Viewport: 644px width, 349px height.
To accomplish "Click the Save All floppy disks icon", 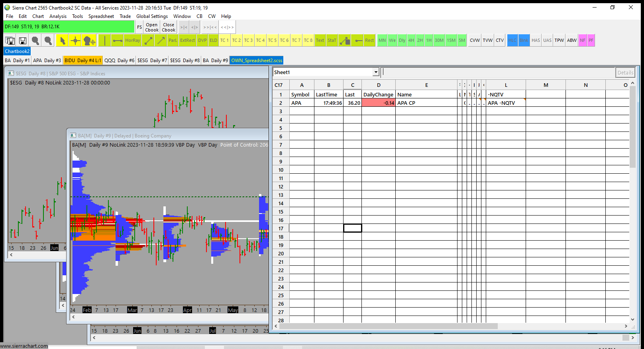I will [x=10, y=40].
